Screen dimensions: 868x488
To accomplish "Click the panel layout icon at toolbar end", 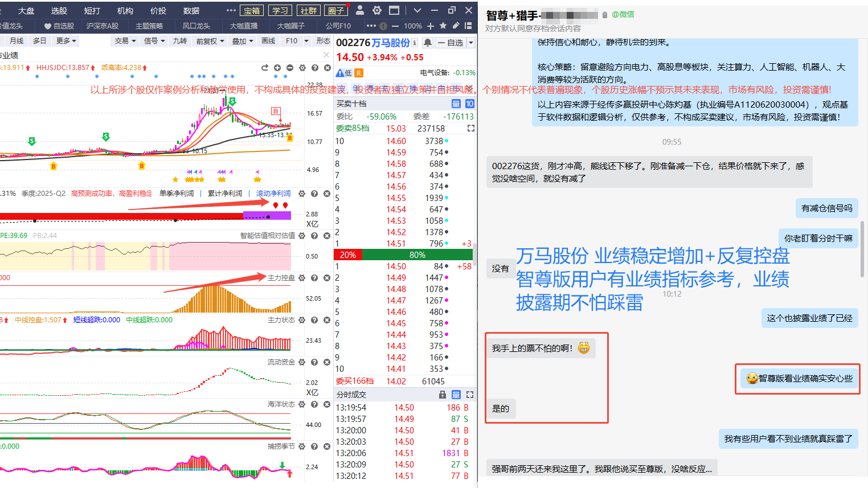I will (x=468, y=26).
